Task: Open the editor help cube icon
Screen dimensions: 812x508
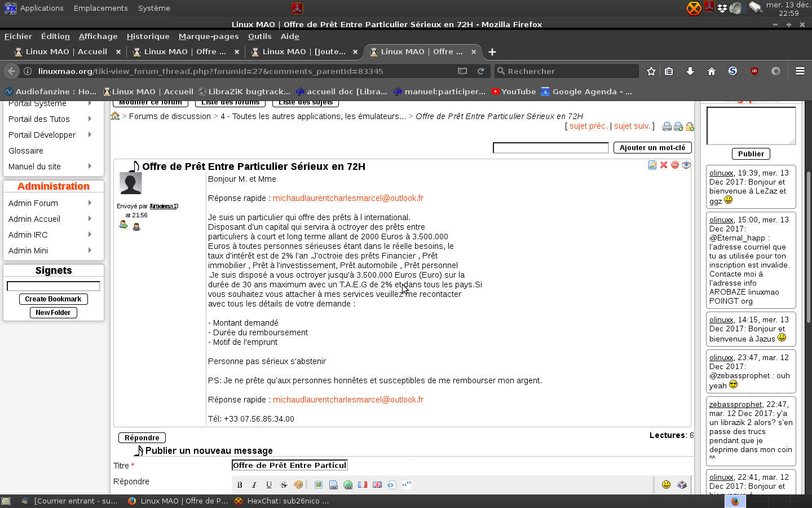Action: [x=682, y=485]
